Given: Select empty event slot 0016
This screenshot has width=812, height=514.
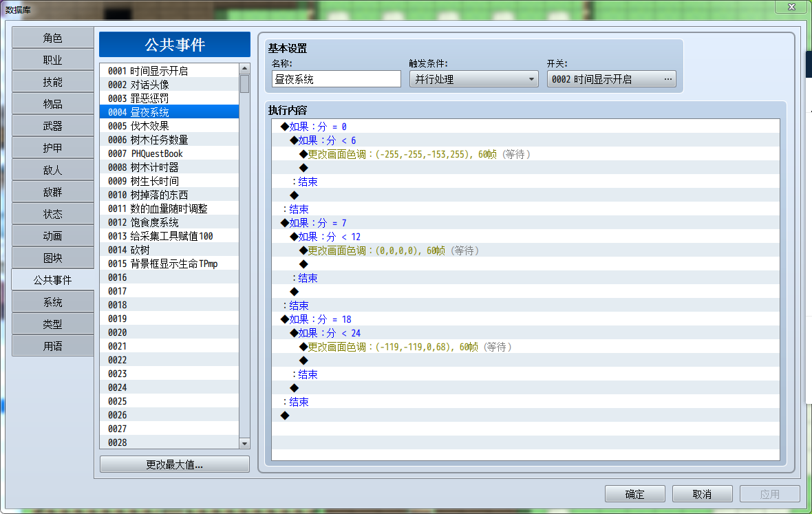Looking at the screenshot, I should pos(169,277).
